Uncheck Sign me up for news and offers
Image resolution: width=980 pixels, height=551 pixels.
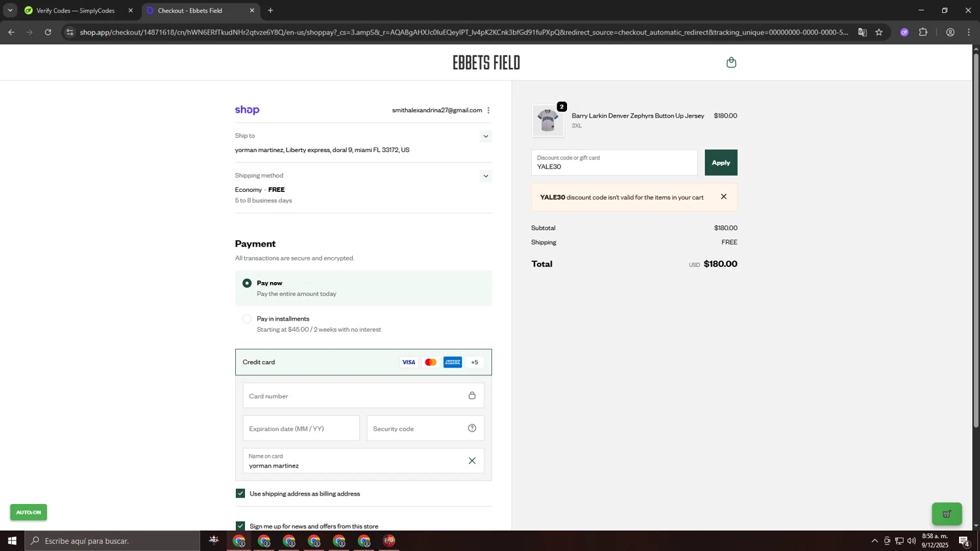(240, 526)
